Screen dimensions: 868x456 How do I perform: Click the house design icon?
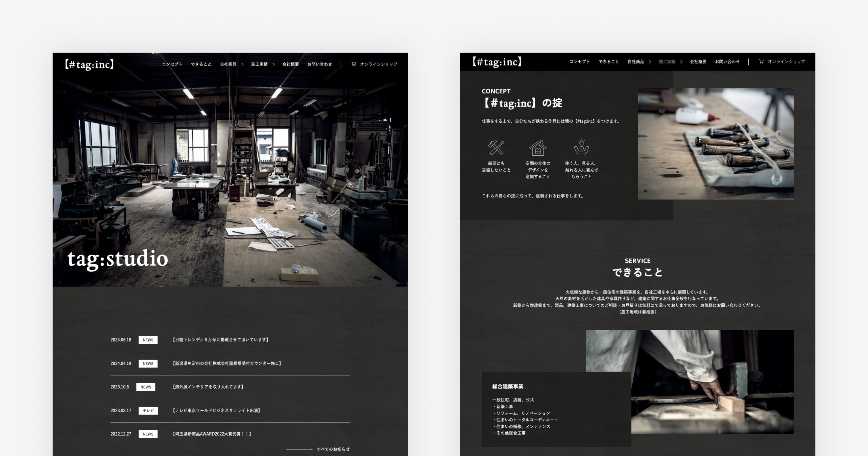538,148
